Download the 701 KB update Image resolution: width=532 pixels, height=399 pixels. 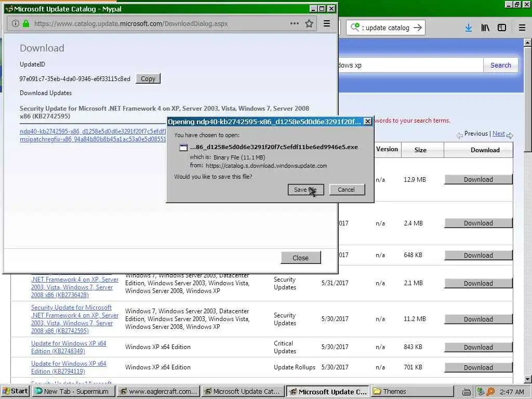[478, 367]
